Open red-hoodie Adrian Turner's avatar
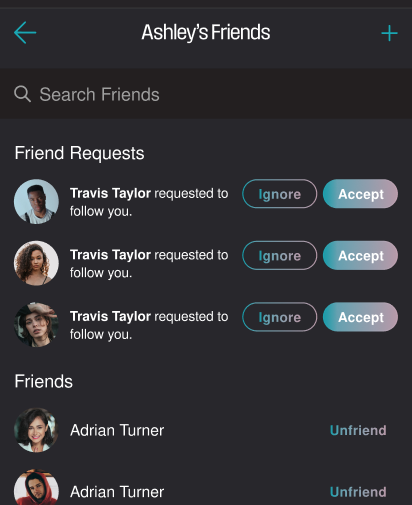The height and width of the screenshot is (505, 412). (x=36, y=488)
